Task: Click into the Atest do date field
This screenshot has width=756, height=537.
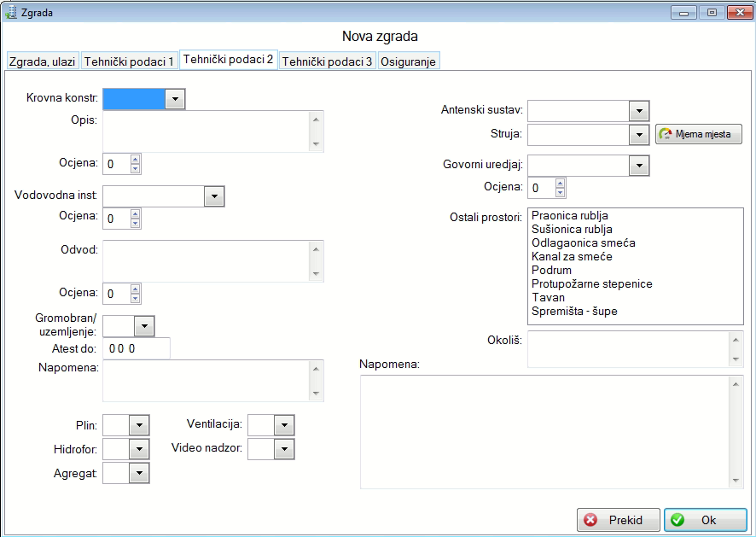Action: [136, 348]
